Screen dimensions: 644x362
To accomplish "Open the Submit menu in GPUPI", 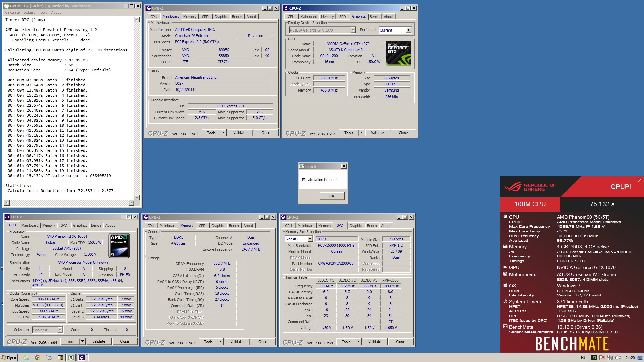I will (x=29, y=12).
